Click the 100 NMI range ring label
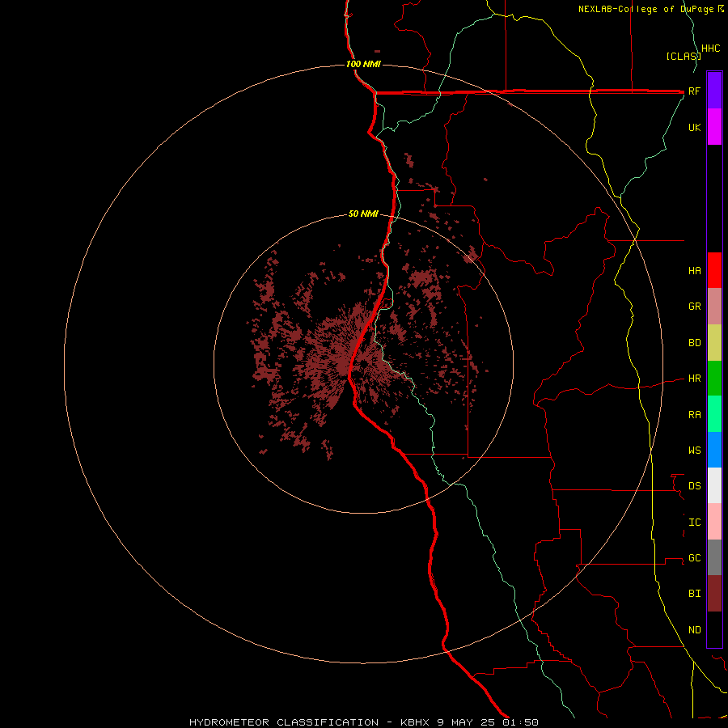The width and height of the screenshot is (728, 728). (x=363, y=64)
